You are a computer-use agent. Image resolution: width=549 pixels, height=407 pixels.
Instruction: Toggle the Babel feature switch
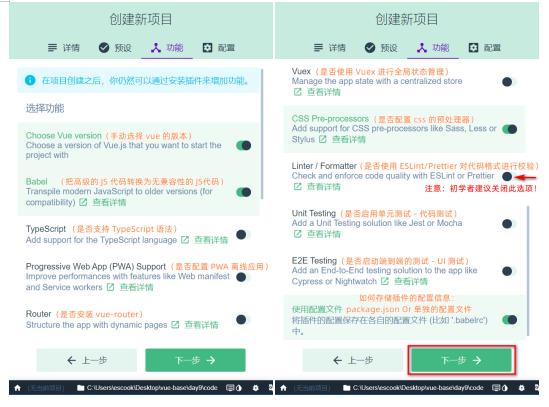pyautogui.click(x=244, y=192)
